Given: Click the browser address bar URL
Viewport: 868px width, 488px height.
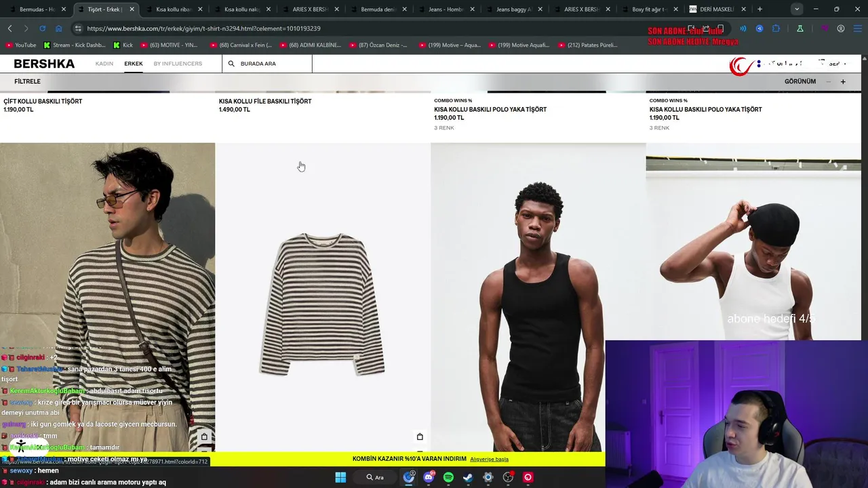Looking at the screenshot, I should (x=203, y=28).
